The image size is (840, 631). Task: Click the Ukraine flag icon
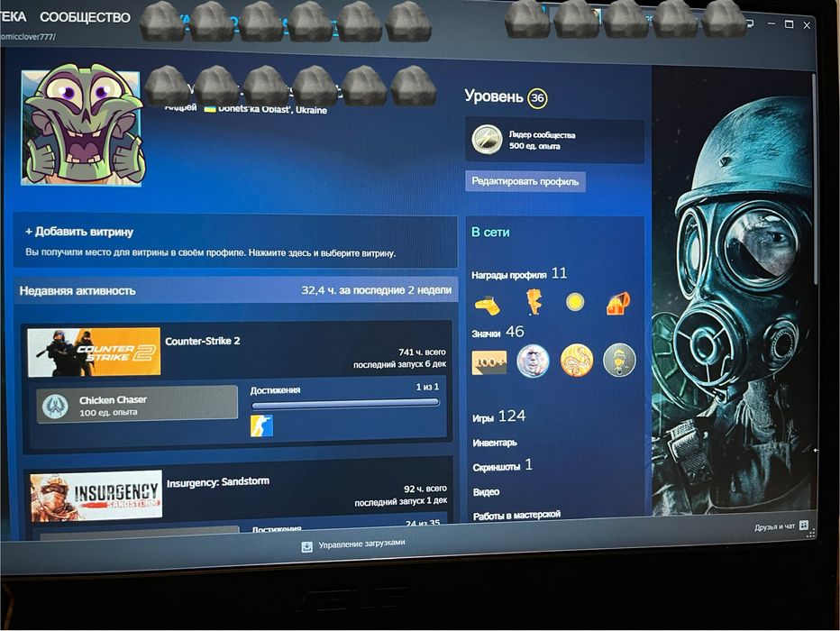click(210, 109)
